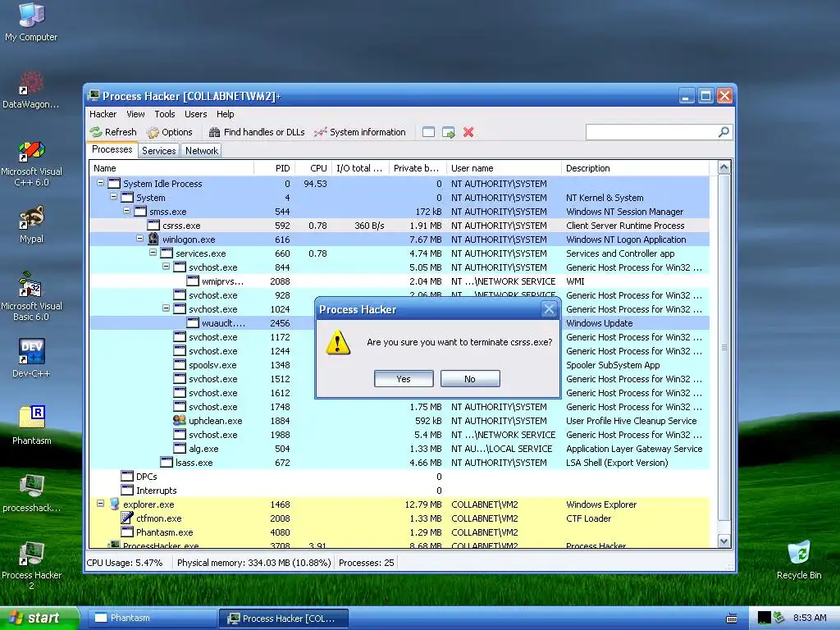Select the alg.exe process row

pyautogui.click(x=399, y=449)
